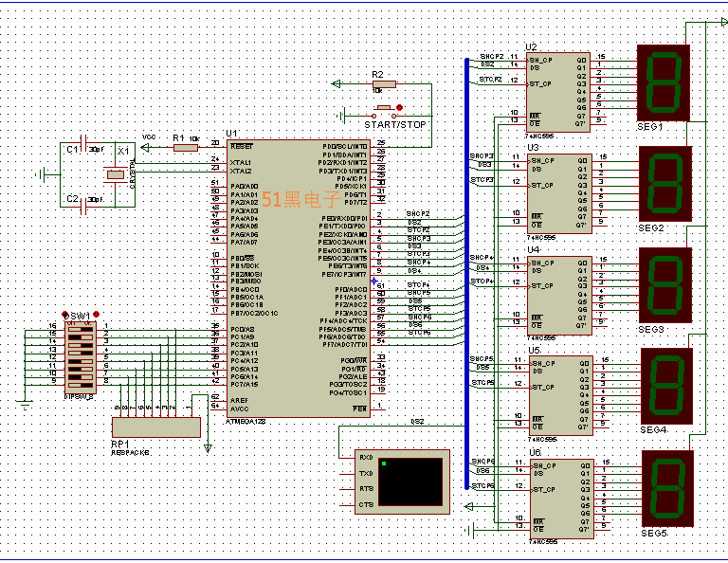Click the RTS pin on the virtual terminal
This screenshot has height=563, width=728.
[366, 489]
